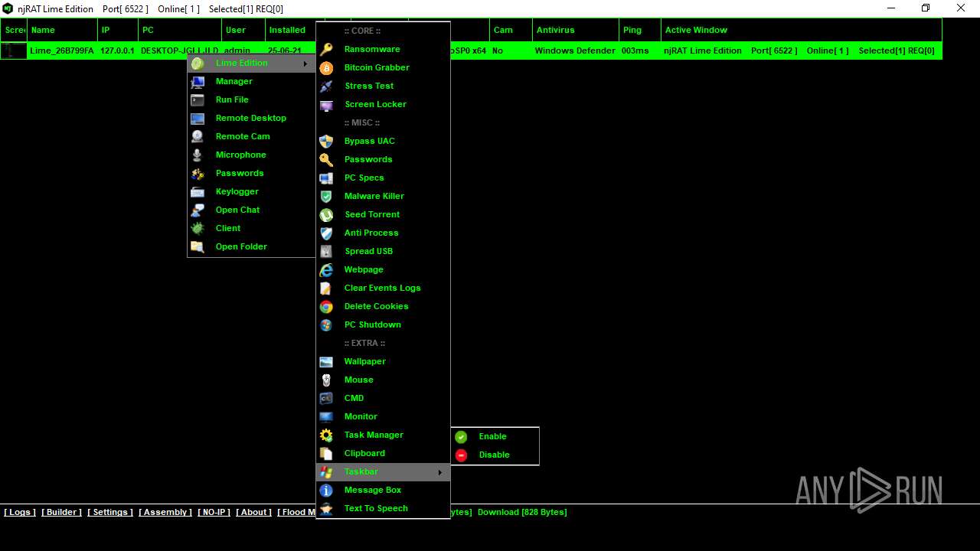Click the Bitcoin Grabber coin icon
The image size is (980, 551).
[326, 67]
